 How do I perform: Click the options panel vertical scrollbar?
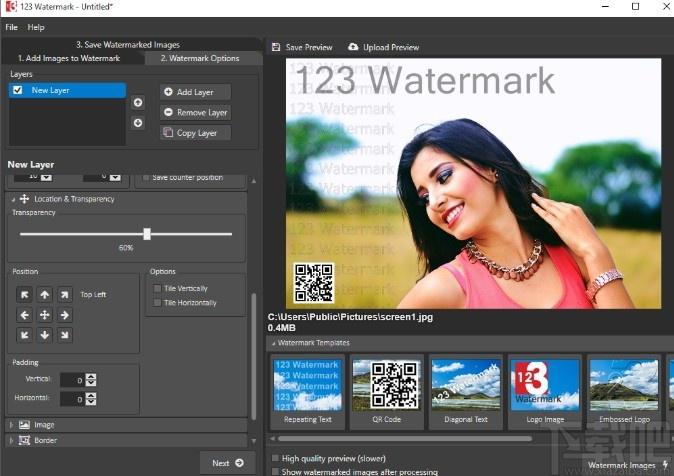coord(254,356)
